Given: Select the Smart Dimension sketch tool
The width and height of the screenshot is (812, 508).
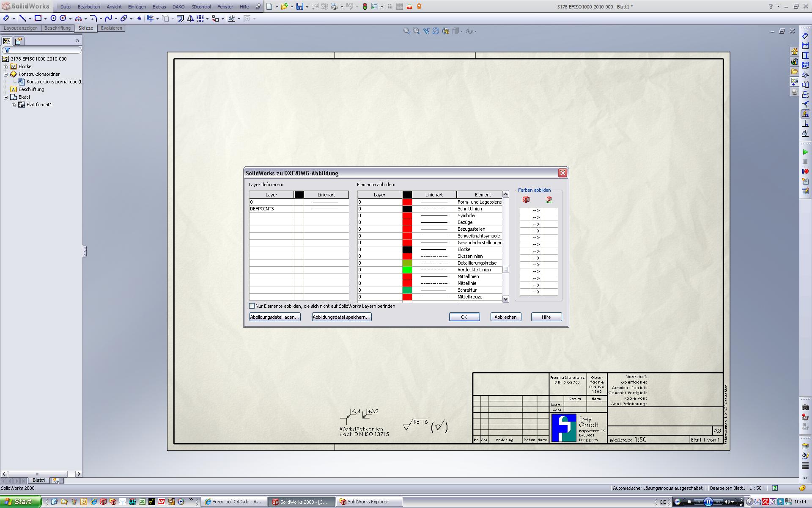Looking at the screenshot, I should click(6, 18).
